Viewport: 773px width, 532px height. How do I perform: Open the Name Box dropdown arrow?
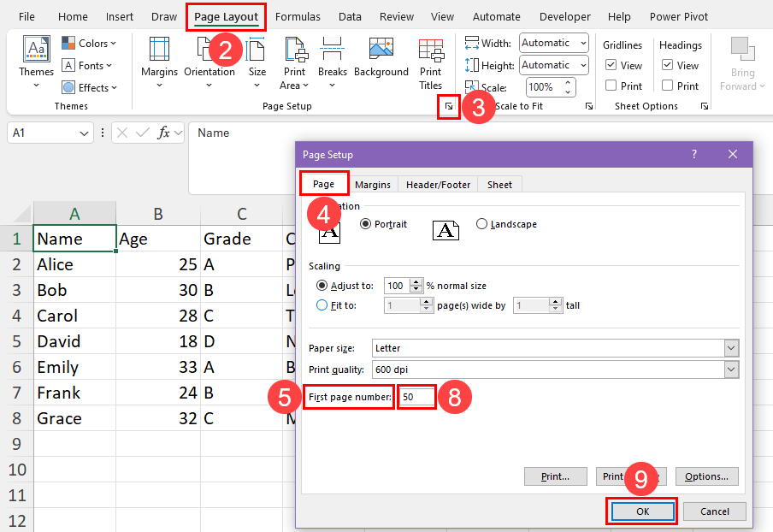(84, 133)
